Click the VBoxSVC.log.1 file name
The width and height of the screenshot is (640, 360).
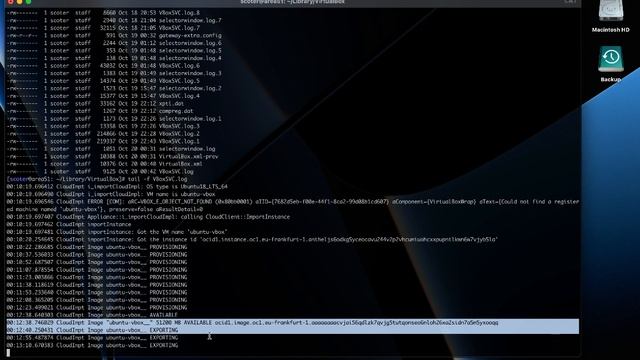(x=179, y=141)
